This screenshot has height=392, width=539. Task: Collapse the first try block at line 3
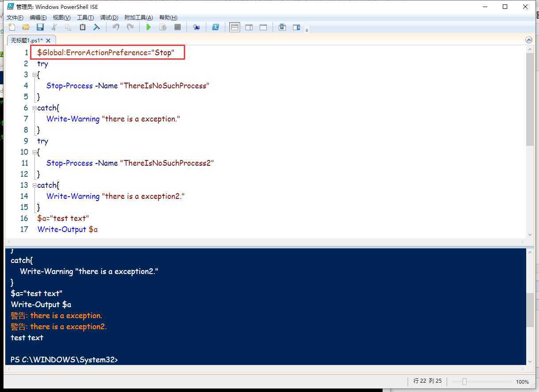point(34,75)
